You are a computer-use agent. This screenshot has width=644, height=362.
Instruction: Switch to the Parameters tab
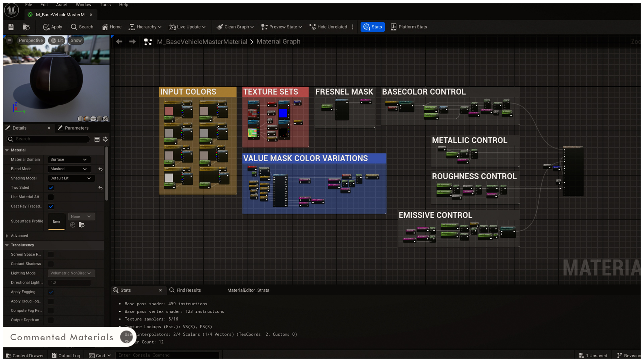[76, 128]
